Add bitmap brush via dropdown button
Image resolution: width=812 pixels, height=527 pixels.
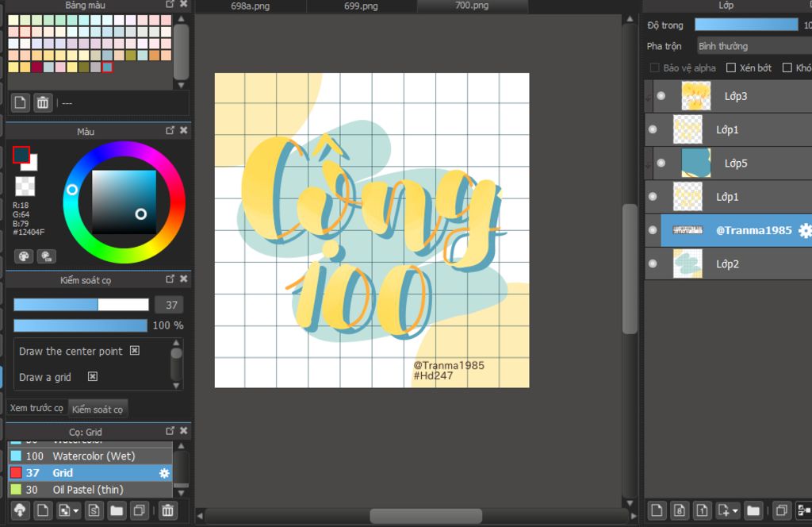point(68,510)
